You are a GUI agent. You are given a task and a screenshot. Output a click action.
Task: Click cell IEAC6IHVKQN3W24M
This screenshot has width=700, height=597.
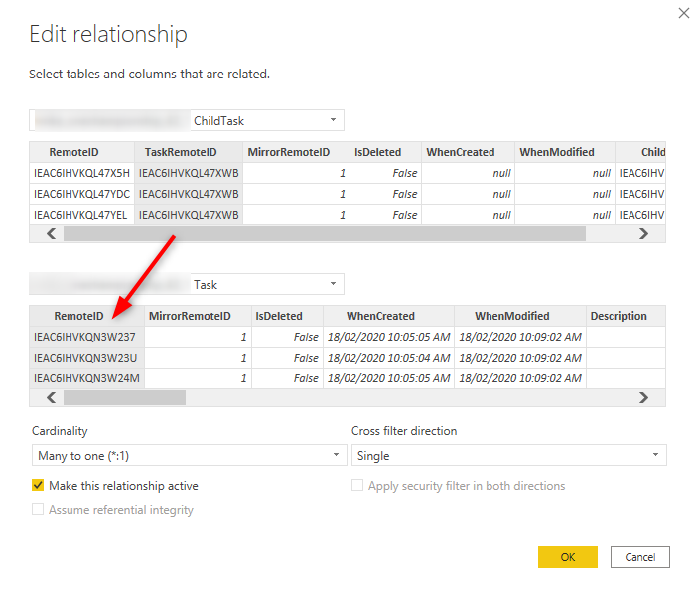(x=87, y=378)
